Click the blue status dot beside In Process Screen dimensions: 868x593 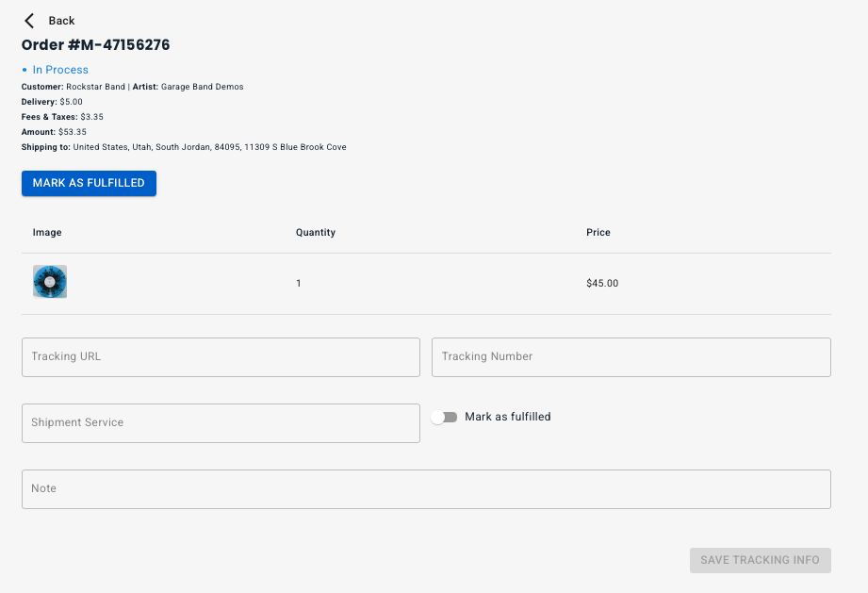pos(25,70)
